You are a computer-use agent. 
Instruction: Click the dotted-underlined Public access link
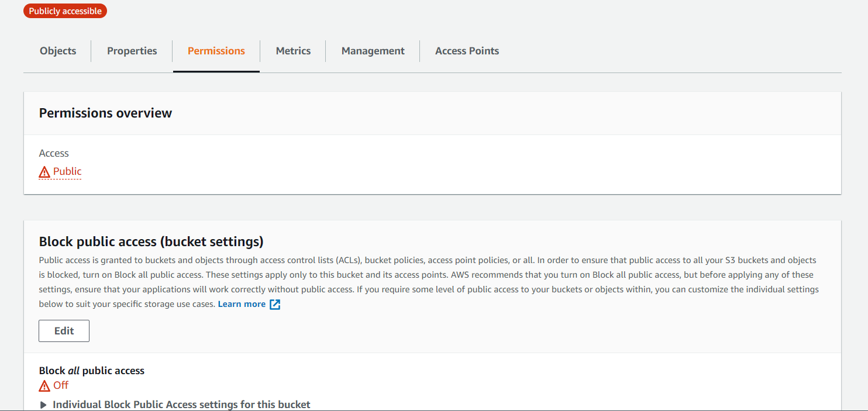pos(66,172)
